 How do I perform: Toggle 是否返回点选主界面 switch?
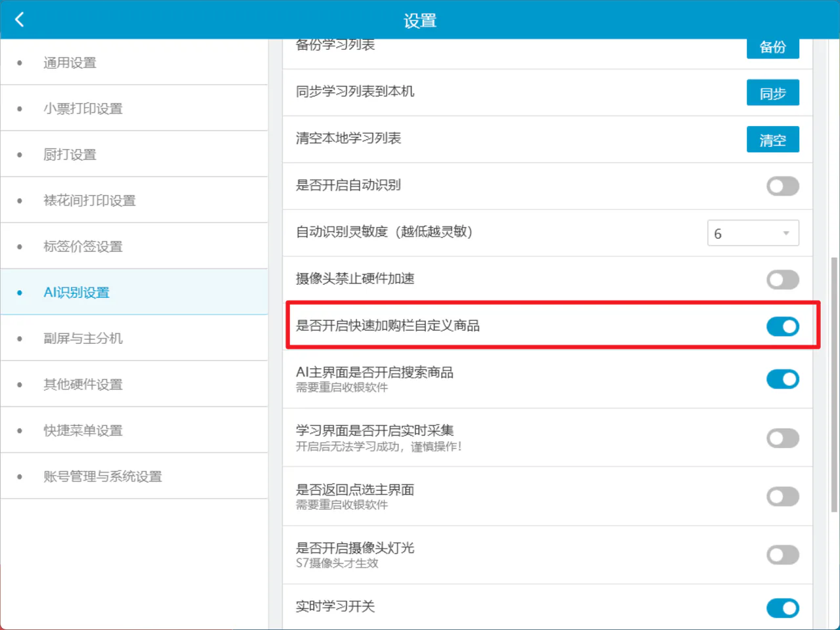click(x=783, y=496)
